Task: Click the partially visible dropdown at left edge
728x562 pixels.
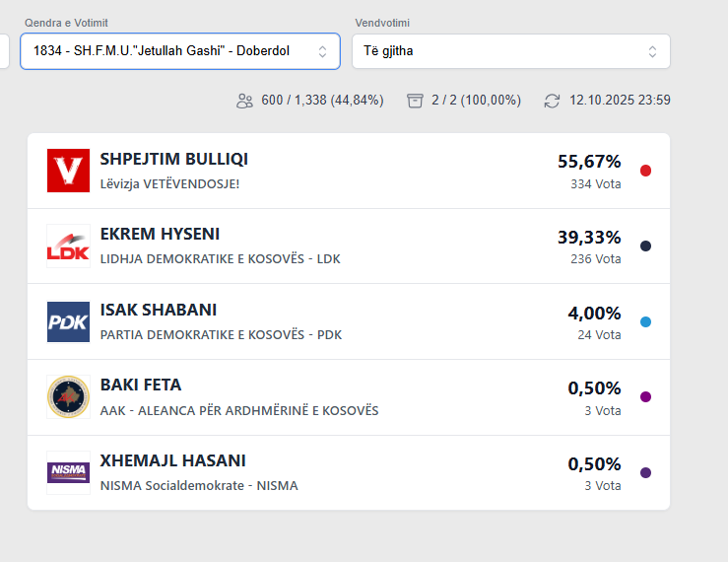Action: click(4, 51)
